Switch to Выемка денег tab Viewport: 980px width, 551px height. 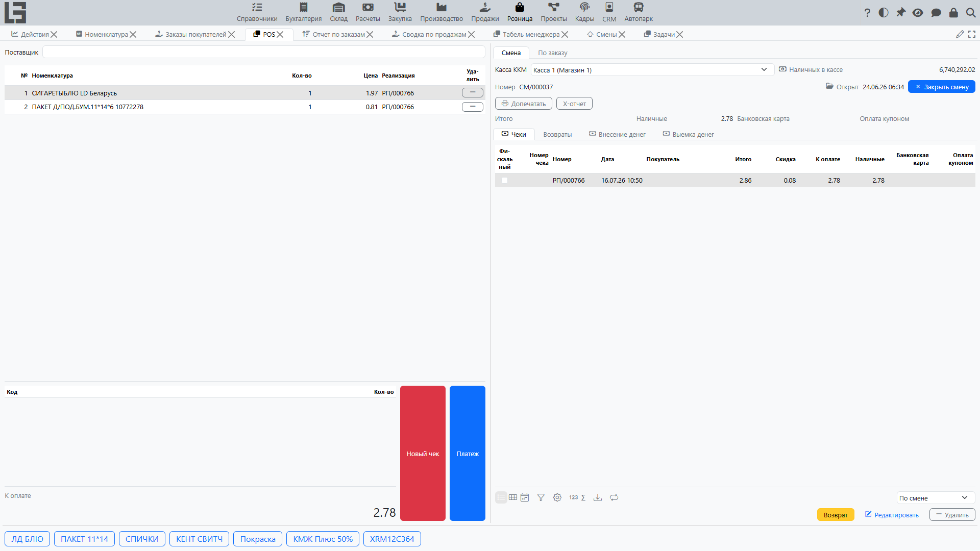[x=688, y=134]
